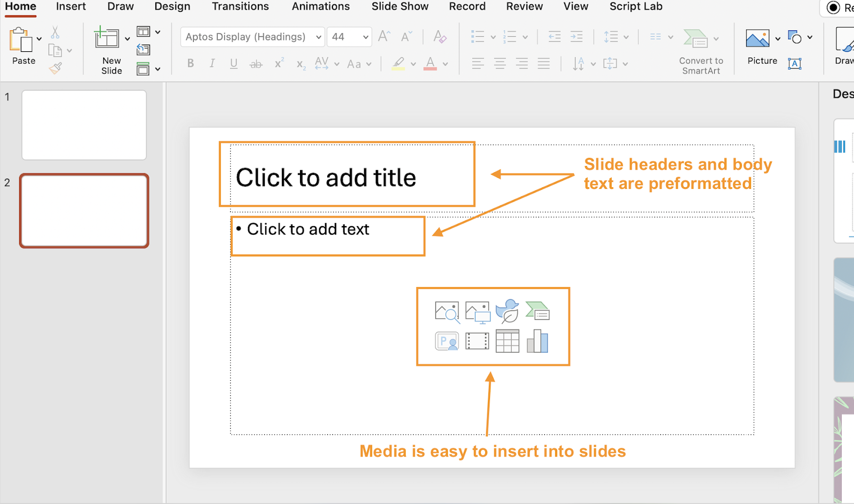Click the Cut scissors icon
This screenshot has height=504, width=854.
(x=55, y=33)
